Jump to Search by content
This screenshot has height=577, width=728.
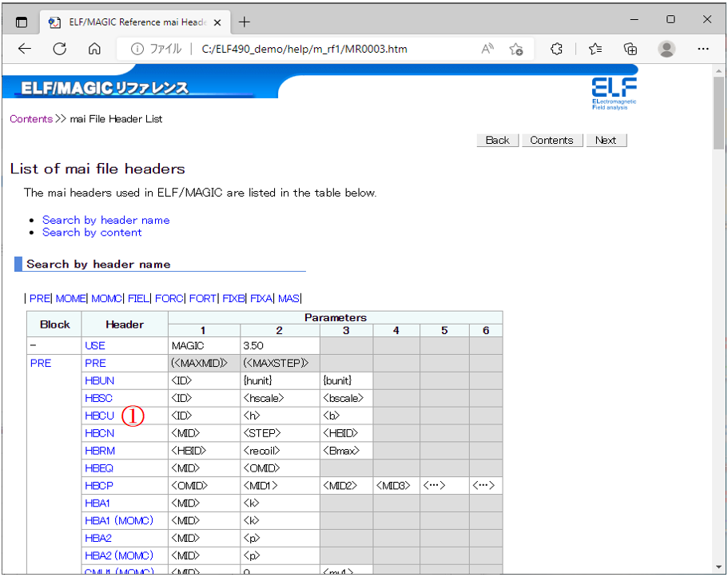coord(92,232)
